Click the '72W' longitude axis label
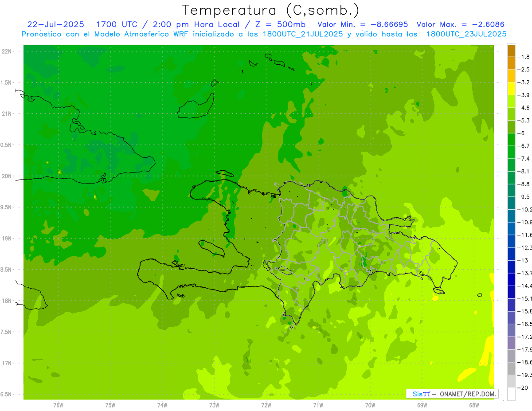 point(266,405)
